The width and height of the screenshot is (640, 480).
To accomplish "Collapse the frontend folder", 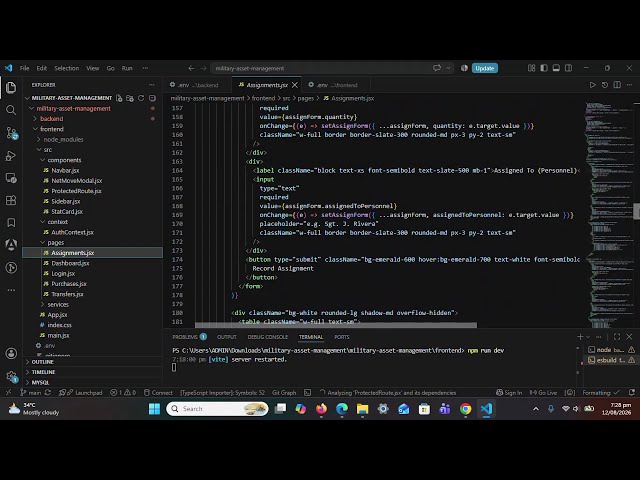I will pos(51,129).
